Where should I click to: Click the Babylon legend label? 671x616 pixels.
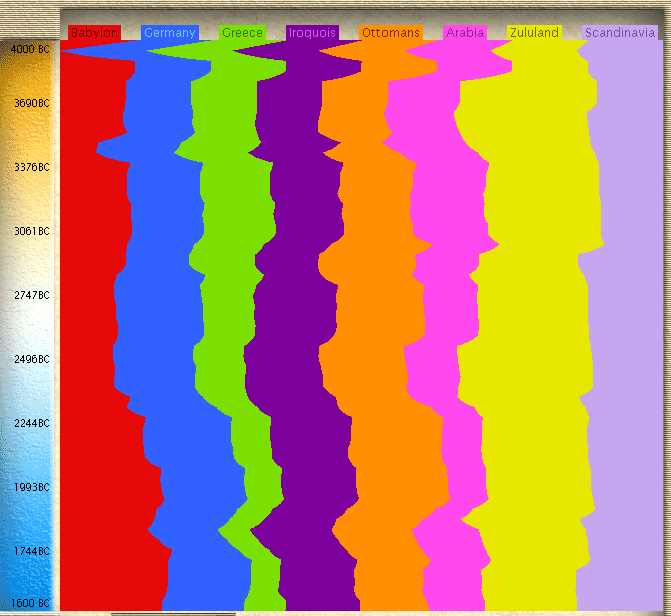(94, 33)
